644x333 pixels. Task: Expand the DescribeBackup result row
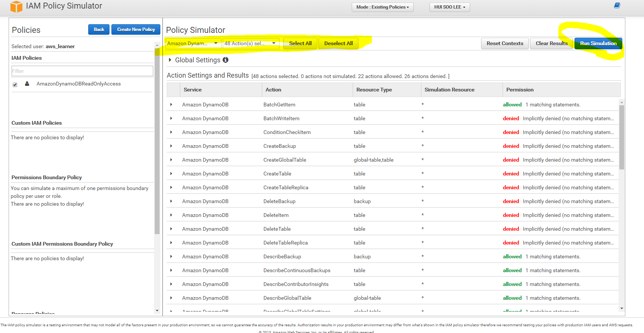pyautogui.click(x=171, y=256)
